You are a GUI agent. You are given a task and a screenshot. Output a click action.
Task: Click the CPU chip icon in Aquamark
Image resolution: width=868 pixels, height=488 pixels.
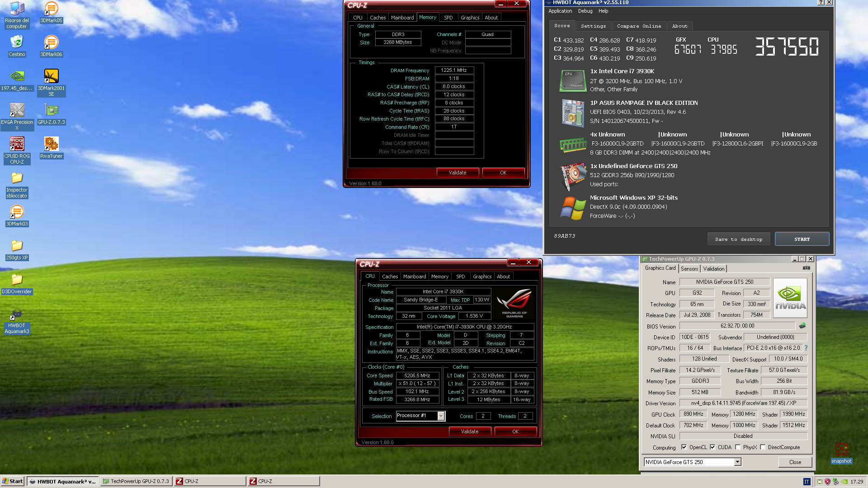(x=573, y=80)
